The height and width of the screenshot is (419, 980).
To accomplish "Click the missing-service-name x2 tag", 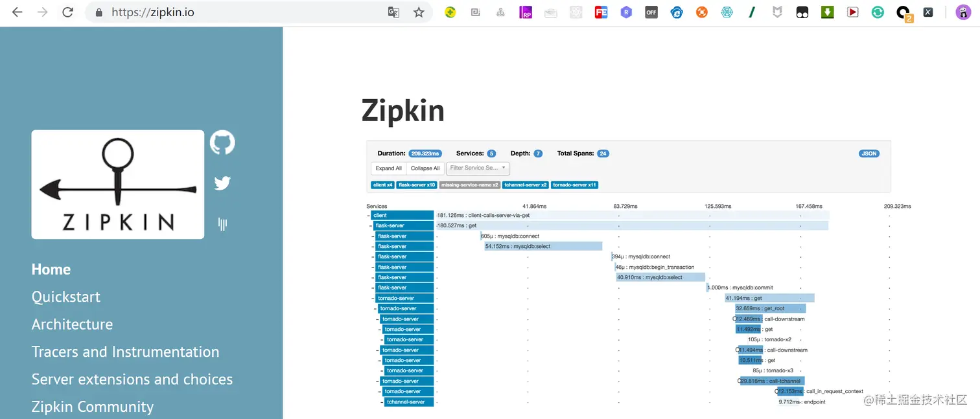I will tap(470, 185).
